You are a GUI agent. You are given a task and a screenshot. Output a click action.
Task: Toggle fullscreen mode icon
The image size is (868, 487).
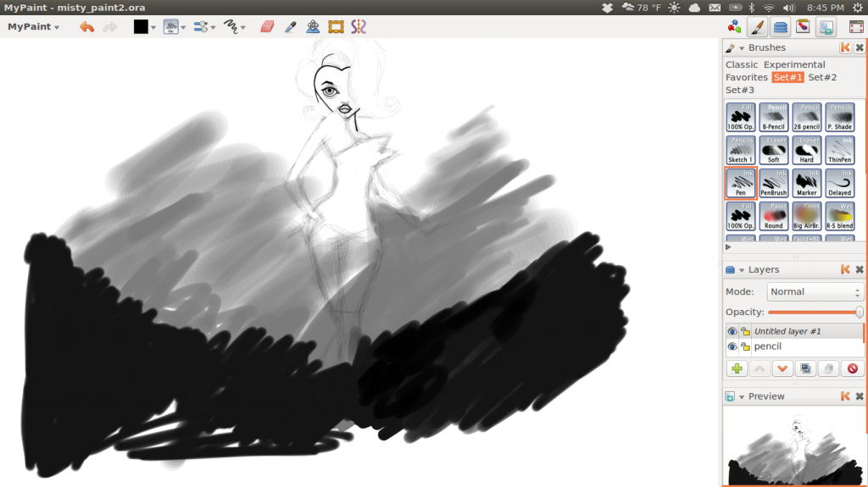coord(856,26)
